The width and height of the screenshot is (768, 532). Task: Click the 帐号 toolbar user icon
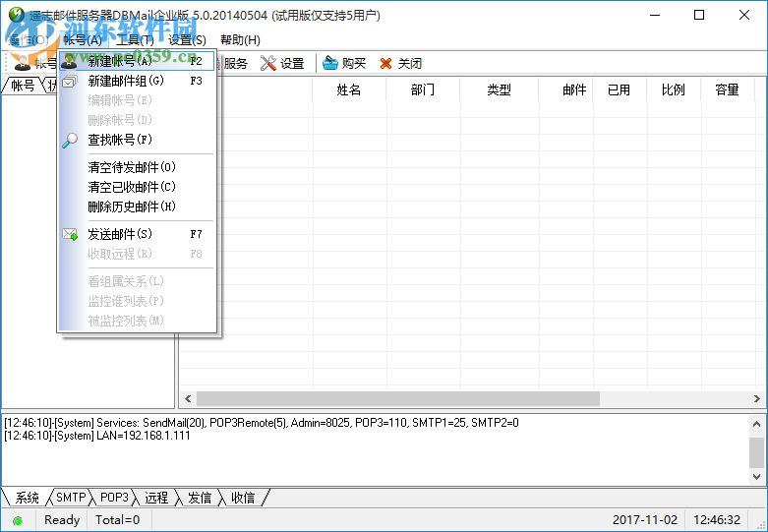[x=22, y=63]
